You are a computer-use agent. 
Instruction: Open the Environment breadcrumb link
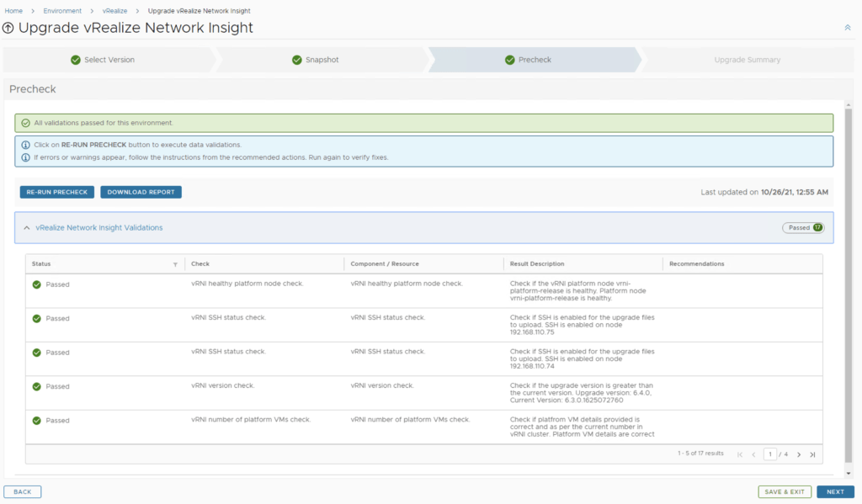tap(63, 11)
